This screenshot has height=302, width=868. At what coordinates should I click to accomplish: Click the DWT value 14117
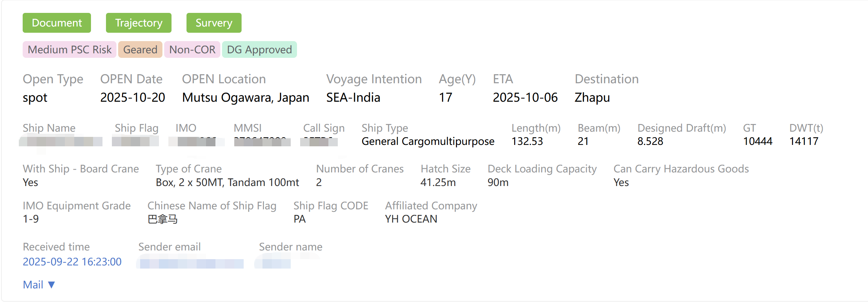point(804,141)
